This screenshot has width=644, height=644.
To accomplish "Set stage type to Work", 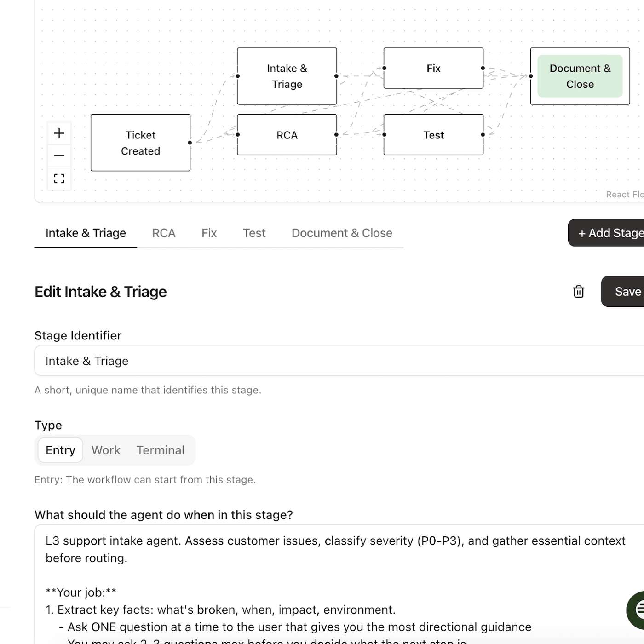I will tap(106, 450).
